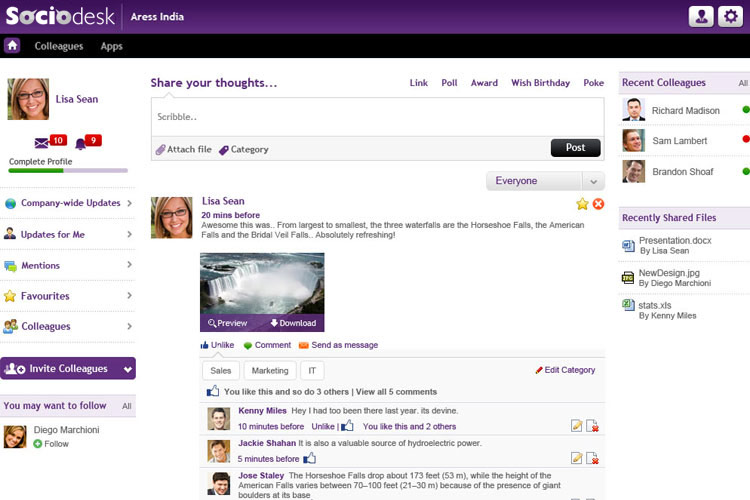The height and width of the screenshot is (500, 750).
Task: Click the Sociodesk logo
Action: (60, 16)
